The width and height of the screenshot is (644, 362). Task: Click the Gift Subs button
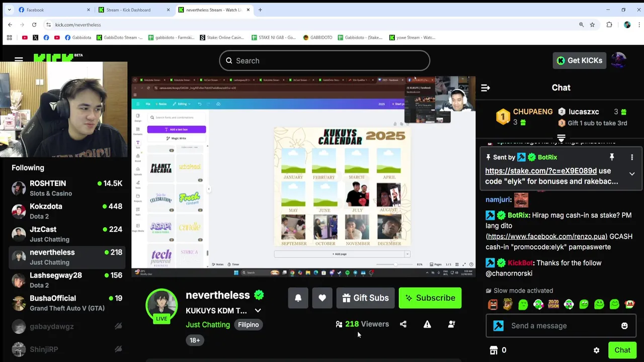[x=365, y=298]
